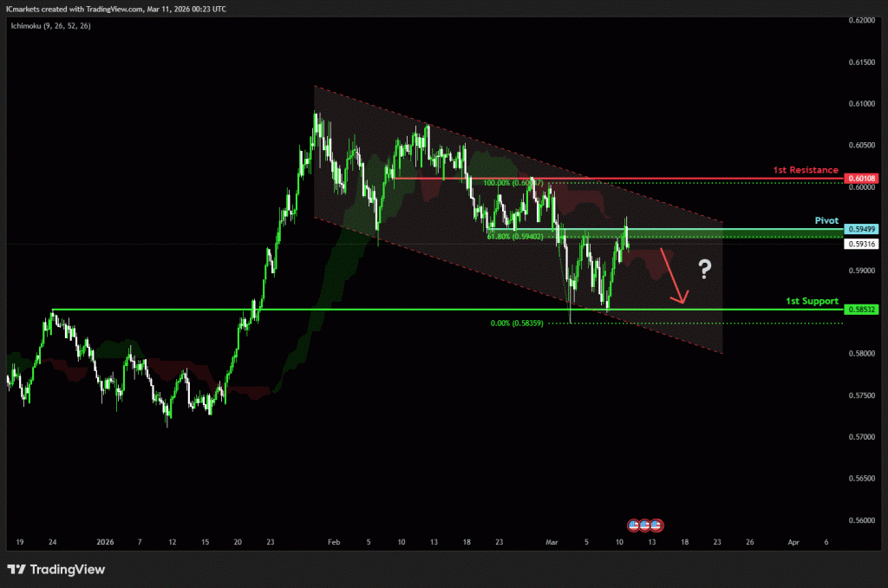
Task: Select the 1st Resistance text label
Action: point(805,170)
